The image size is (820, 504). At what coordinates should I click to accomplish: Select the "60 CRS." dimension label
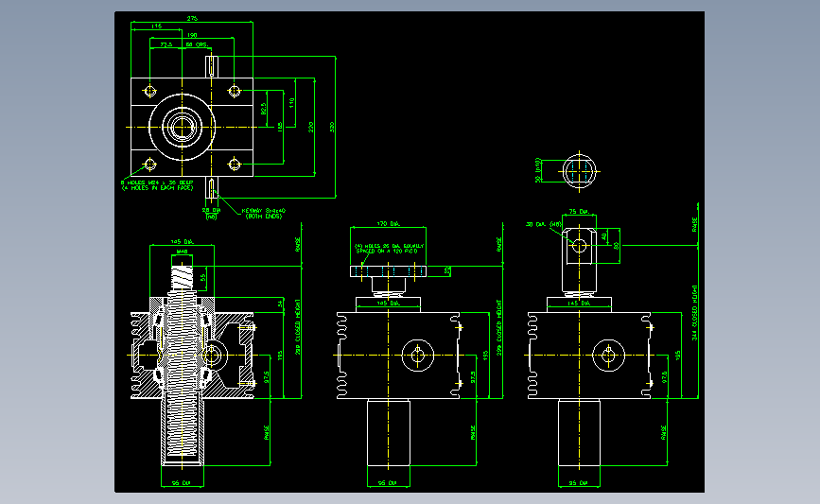tap(197, 45)
